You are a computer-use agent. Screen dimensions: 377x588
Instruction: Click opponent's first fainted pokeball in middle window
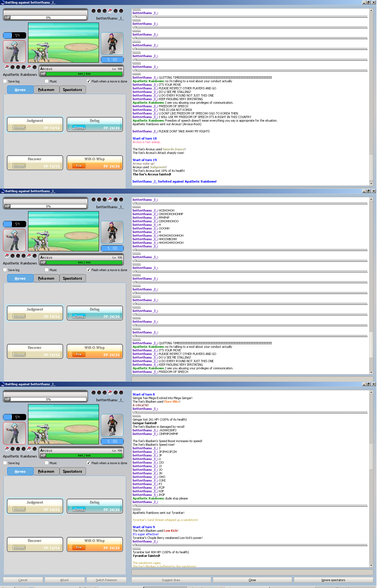(93, 200)
